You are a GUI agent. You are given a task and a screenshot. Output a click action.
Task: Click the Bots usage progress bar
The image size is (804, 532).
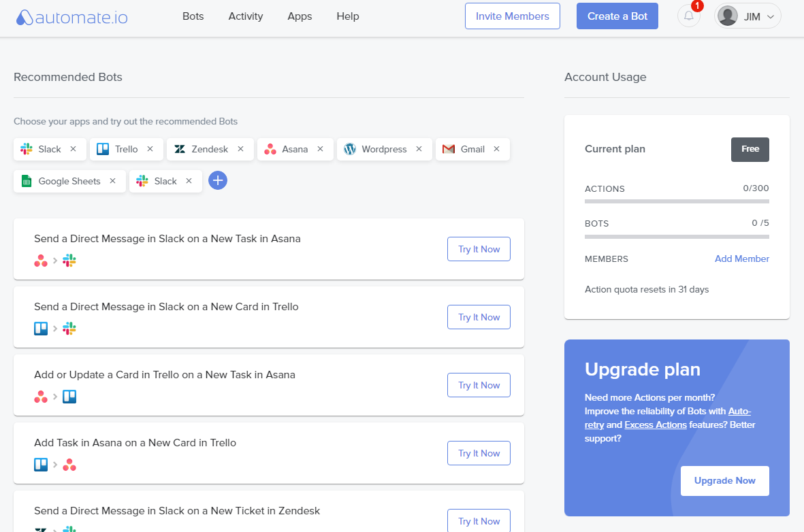[x=677, y=237]
